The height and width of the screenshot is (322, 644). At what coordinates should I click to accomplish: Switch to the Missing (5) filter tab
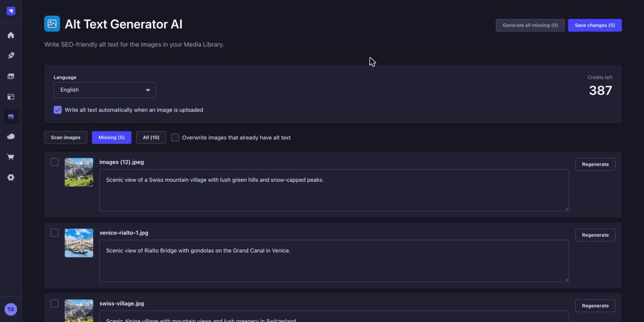[x=112, y=137]
